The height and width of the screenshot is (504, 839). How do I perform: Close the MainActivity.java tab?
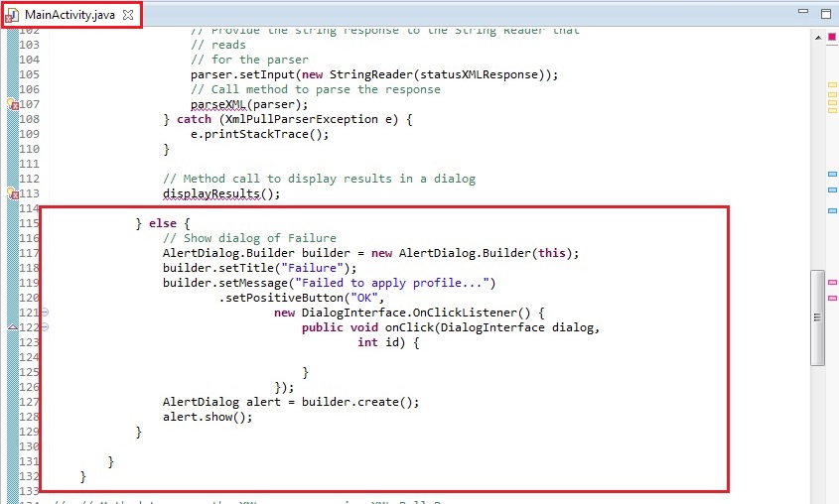click(x=127, y=15)
